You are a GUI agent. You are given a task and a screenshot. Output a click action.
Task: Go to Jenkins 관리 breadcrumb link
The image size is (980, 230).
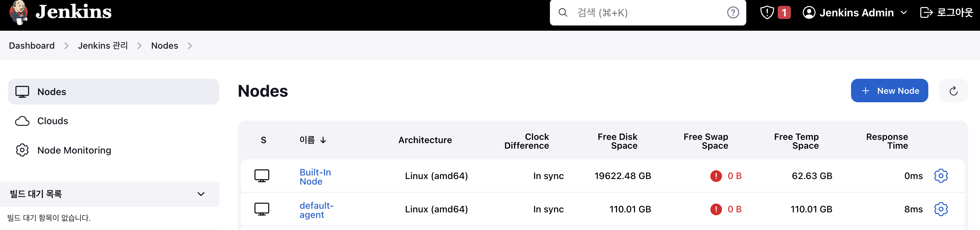(x=103, y=45)
